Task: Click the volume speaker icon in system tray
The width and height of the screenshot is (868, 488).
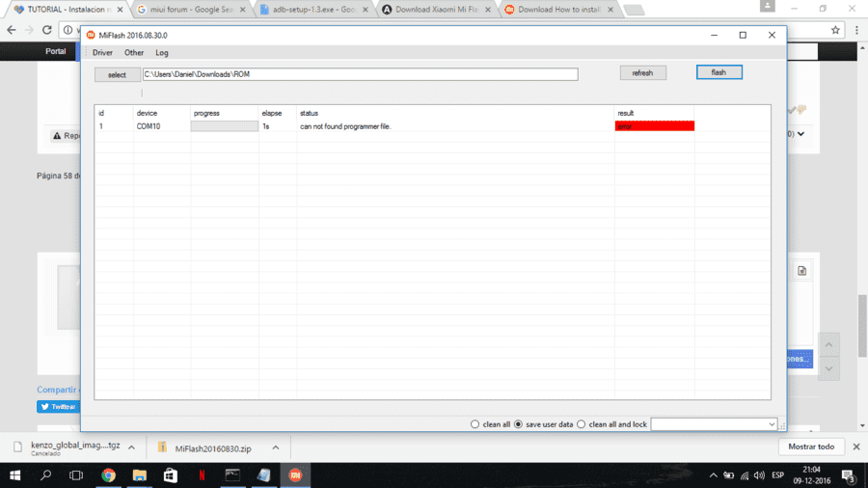Action: pos(759,475)
